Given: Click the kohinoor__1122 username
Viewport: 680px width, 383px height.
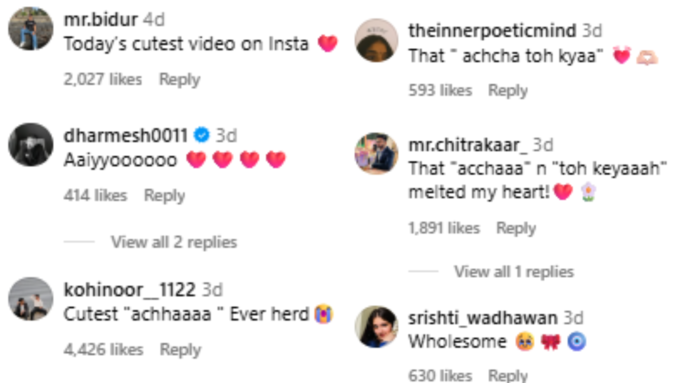Looking at the screenshot, I should coord(130,290).
